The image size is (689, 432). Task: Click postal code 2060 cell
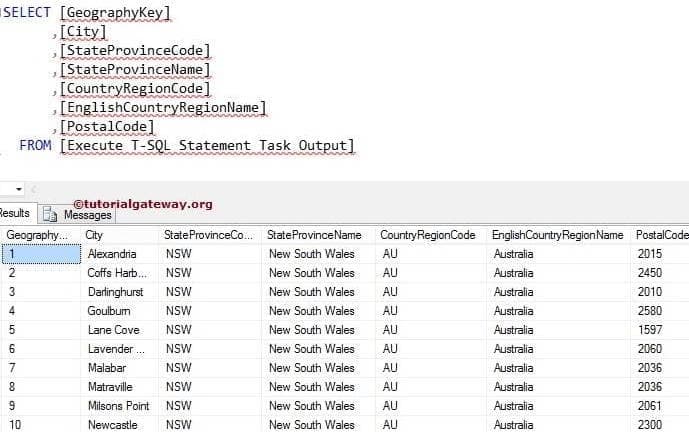click(x=660, y=349)
